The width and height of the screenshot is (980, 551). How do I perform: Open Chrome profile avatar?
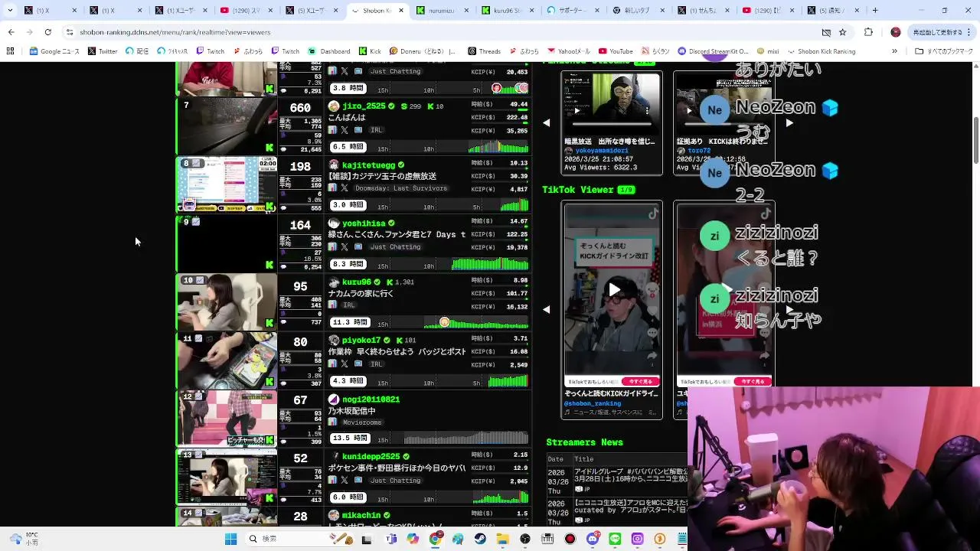[896, 32]
